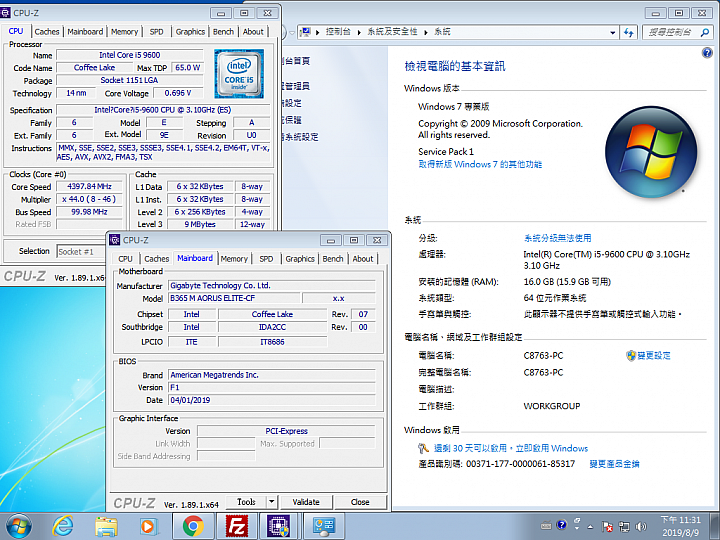Click the B365 M AORUS ELITE-CF model field
The height and width of the screenshot is (540, 720).
(x=235, y=298)
